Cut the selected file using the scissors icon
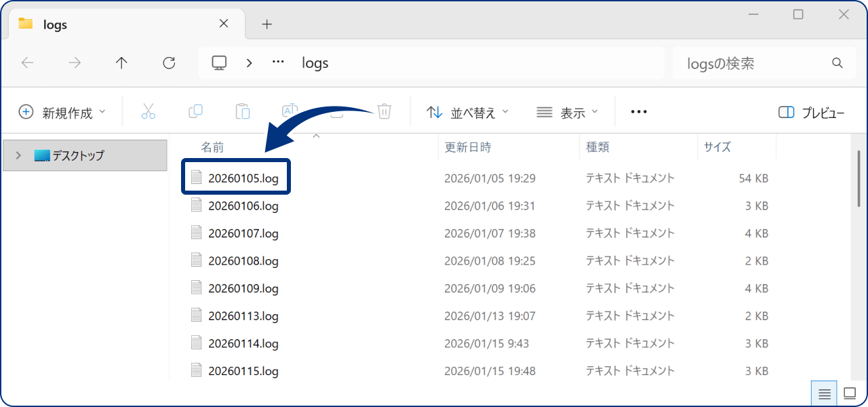Viewport: 868px width, 407px height. click(149, 111)
